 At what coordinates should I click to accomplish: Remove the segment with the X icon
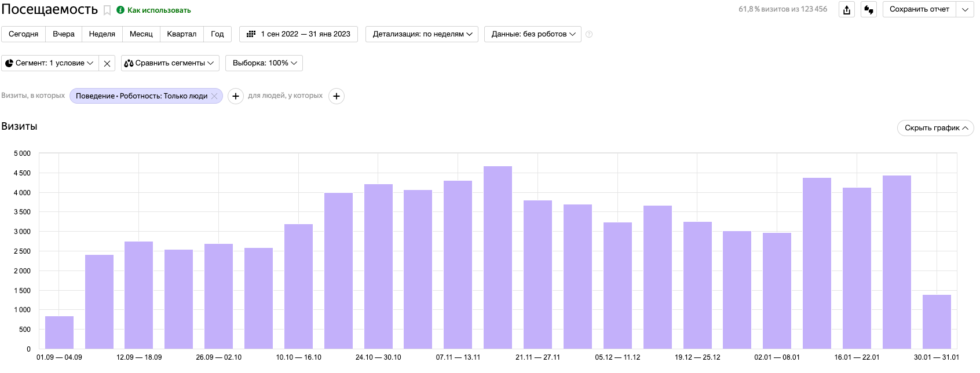[107, 64]
